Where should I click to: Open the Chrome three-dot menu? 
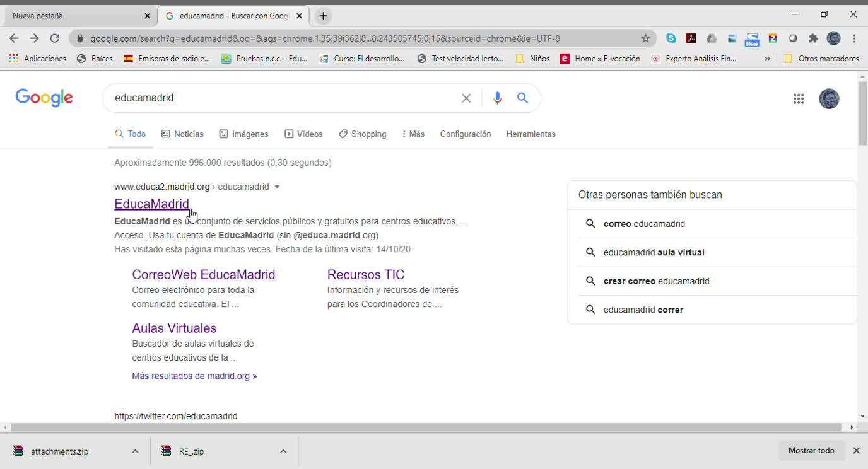[854, 38]
